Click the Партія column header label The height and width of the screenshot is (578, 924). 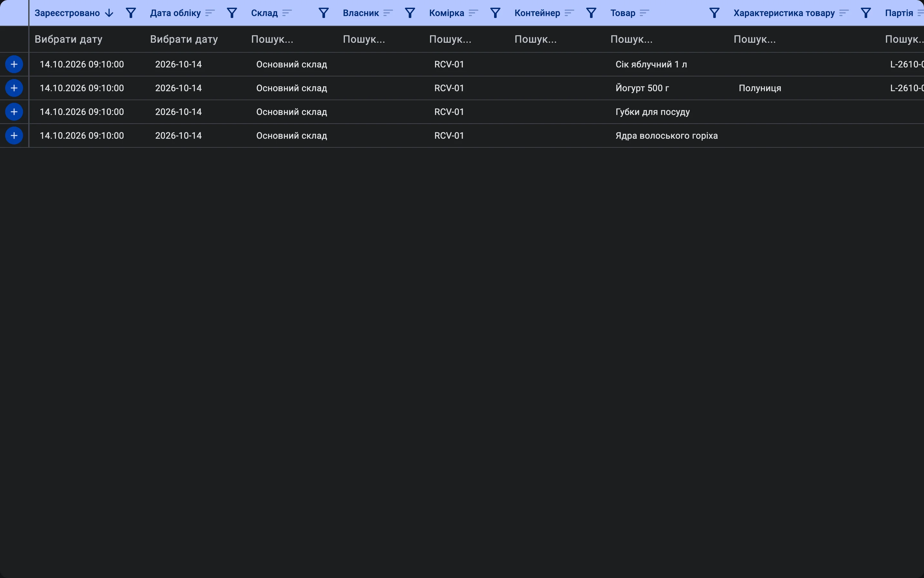coord(899,13)
